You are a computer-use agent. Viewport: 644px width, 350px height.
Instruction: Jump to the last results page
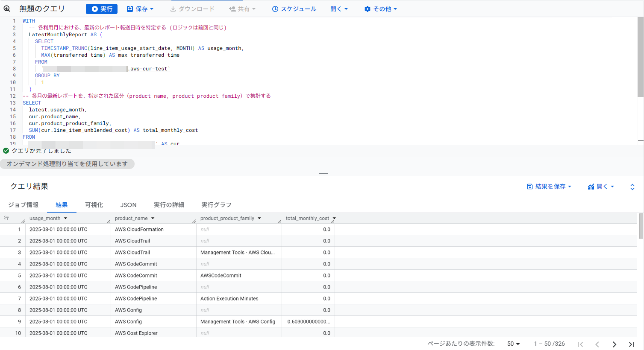pos(631,344)
